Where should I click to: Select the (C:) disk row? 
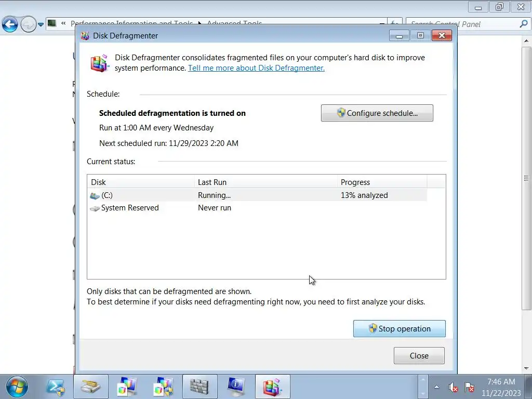click(257, 195)
